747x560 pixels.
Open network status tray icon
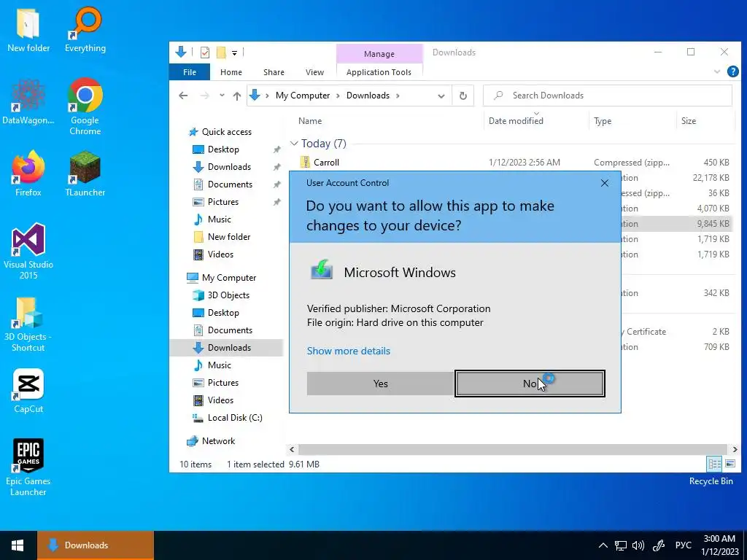pos(620,545)
